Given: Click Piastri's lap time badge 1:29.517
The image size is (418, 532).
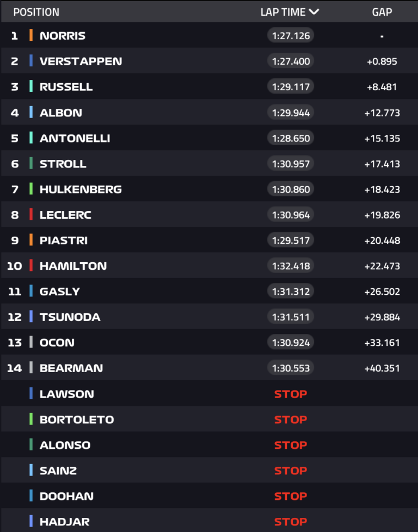Looking at the screenshot, I should click(x=291, y=240).
